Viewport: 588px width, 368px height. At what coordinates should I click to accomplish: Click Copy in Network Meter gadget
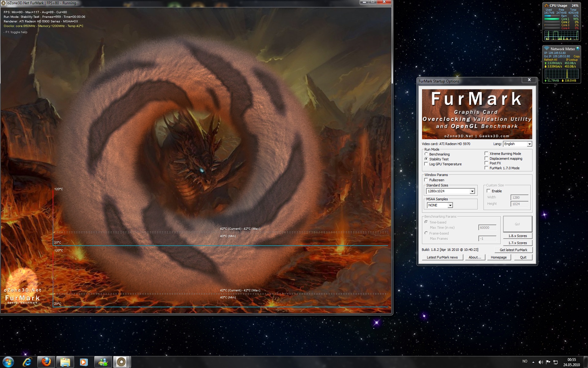(577, 56)
